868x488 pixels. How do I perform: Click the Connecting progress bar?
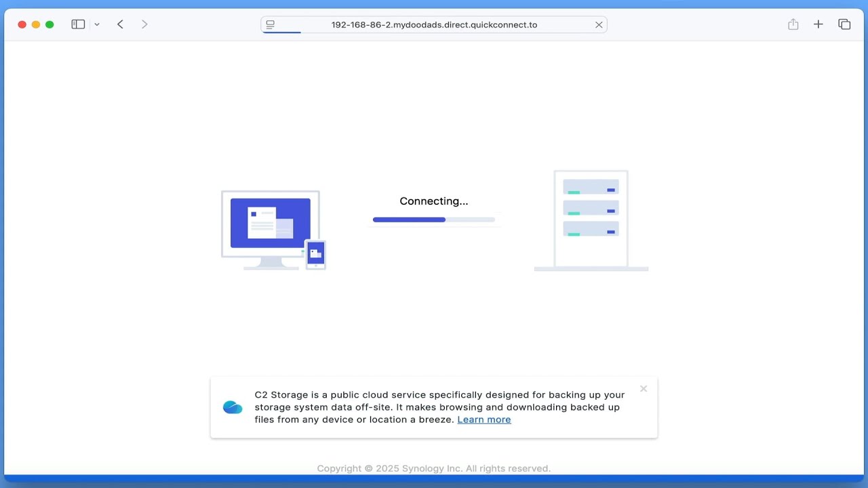pos(434,220)
